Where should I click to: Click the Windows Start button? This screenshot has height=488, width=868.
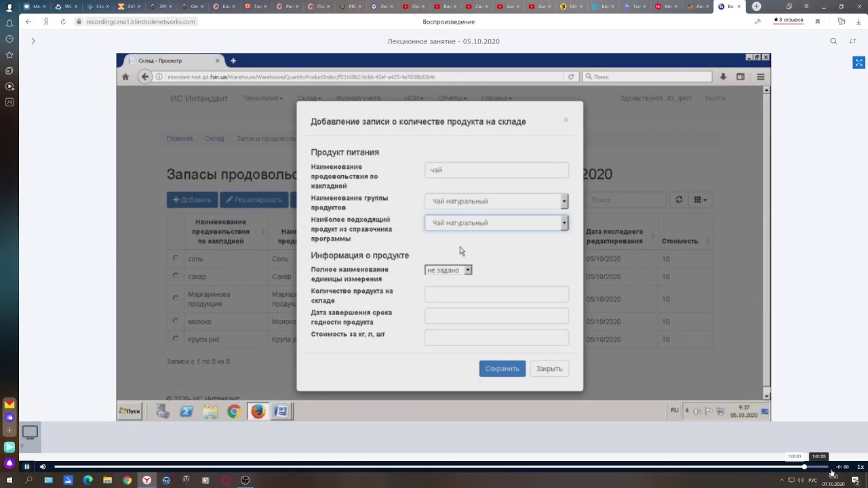pos(9,481)
